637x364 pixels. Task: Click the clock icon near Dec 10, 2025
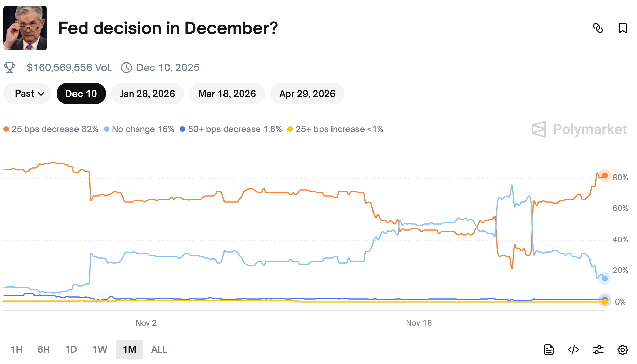[x=126, y=68]
